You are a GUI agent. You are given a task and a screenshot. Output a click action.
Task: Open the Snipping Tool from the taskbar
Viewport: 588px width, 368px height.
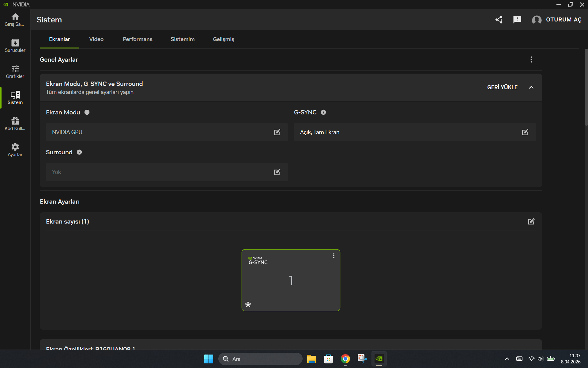362,359
